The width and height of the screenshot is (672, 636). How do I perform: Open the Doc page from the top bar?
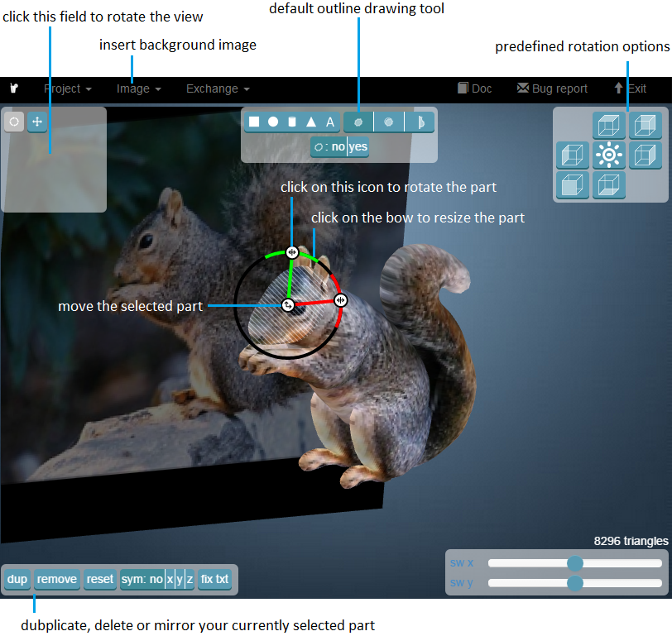(x=474, y=88)
